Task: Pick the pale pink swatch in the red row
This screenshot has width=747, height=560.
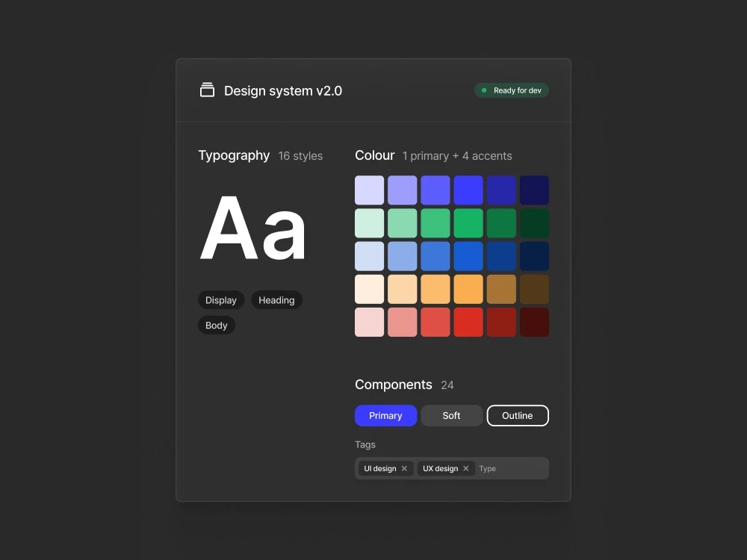Action: click(369, 323)
